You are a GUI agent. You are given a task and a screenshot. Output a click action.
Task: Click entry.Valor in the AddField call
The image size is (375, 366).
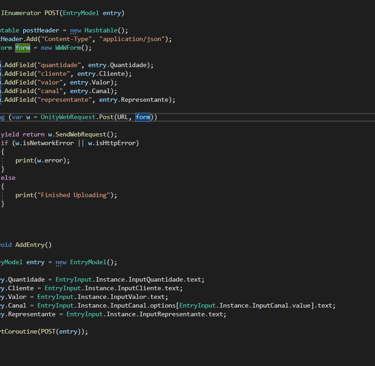90,82
